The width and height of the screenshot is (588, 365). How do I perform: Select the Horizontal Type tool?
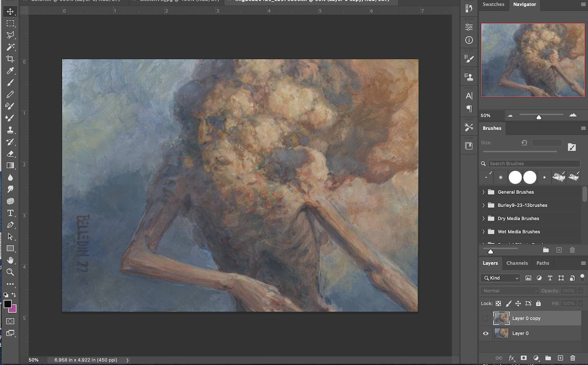(10, 213)
